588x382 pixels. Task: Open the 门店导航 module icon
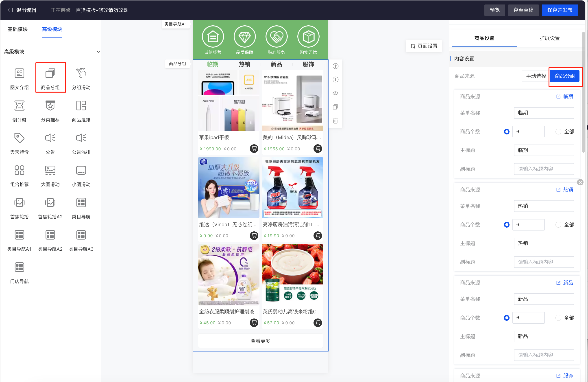point(19,267)
